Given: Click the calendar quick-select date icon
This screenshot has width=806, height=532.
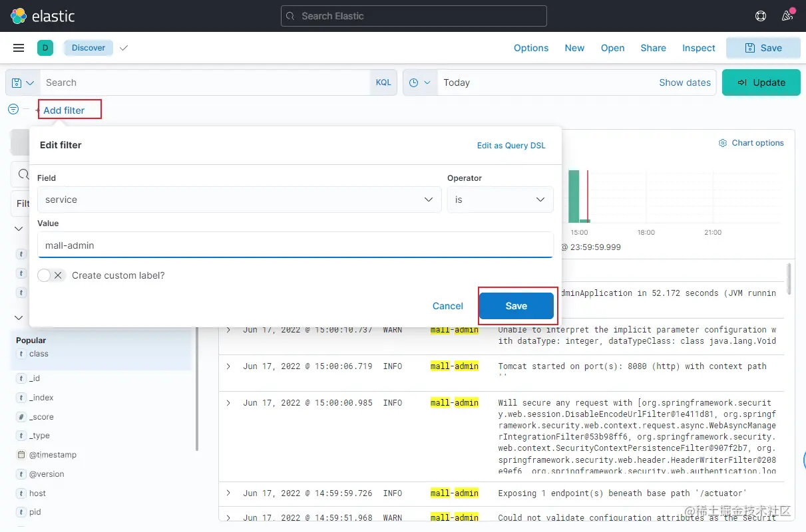Looking at the screenshot, I should (x=420, y=82).
